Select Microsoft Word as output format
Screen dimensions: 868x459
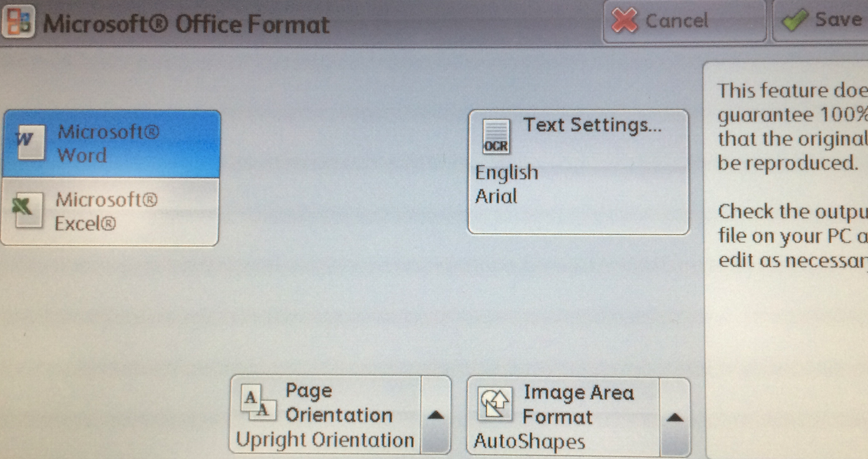pos(111,144)
